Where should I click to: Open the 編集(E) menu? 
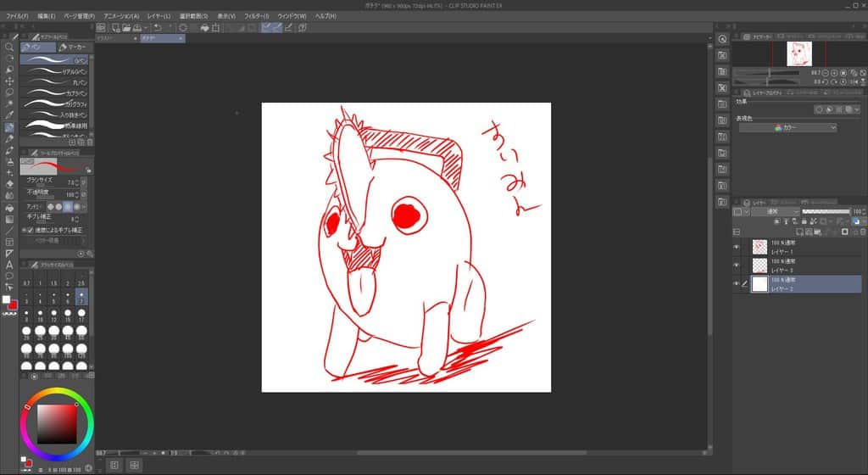point(47,16)
